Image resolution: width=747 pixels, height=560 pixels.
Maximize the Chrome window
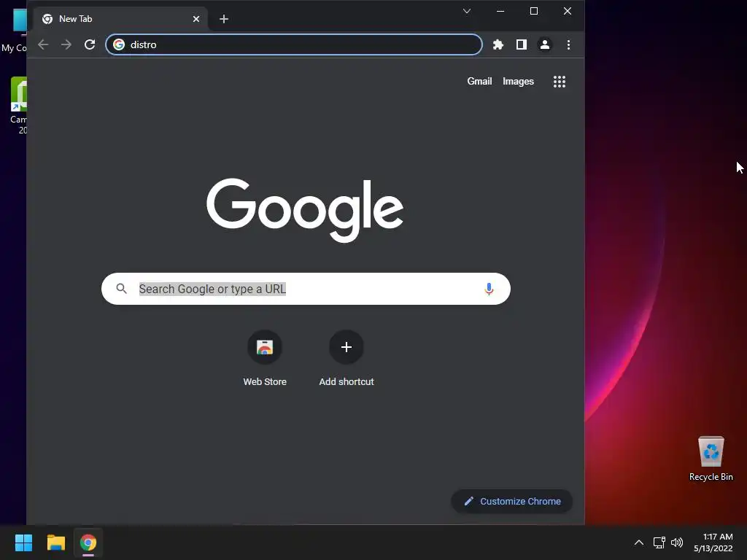pos(534,11)
